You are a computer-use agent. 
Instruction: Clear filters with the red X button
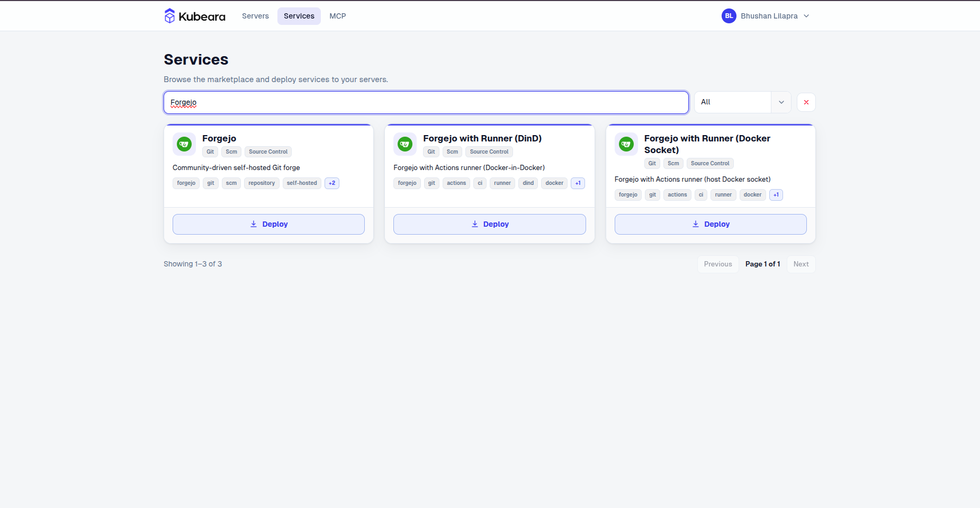(806, 102)
